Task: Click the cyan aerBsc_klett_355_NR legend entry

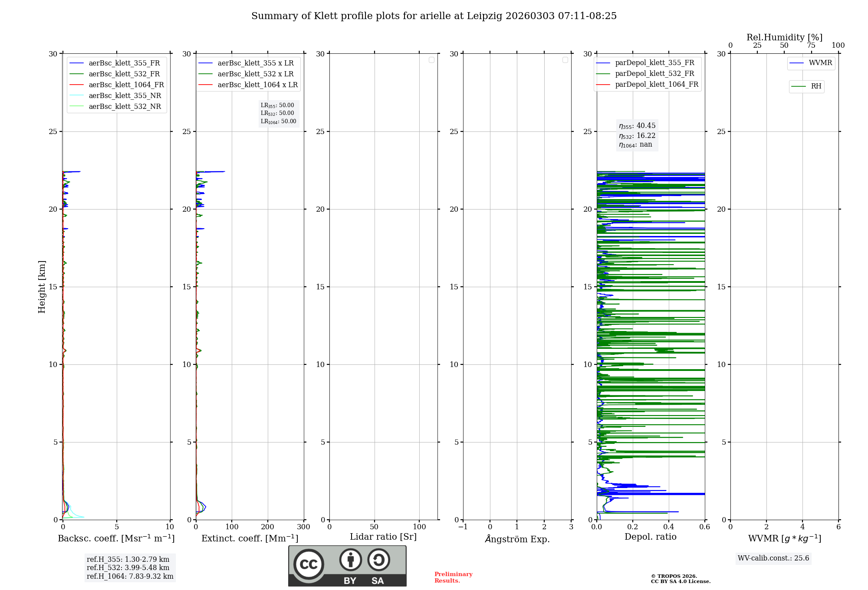Action: point(125,96)
